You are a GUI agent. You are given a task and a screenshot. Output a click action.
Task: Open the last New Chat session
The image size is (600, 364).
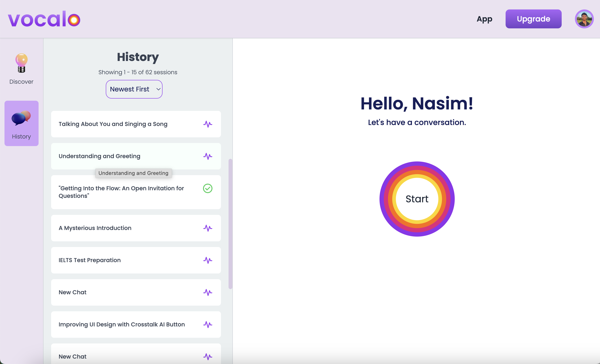click(x=73, y=357)
